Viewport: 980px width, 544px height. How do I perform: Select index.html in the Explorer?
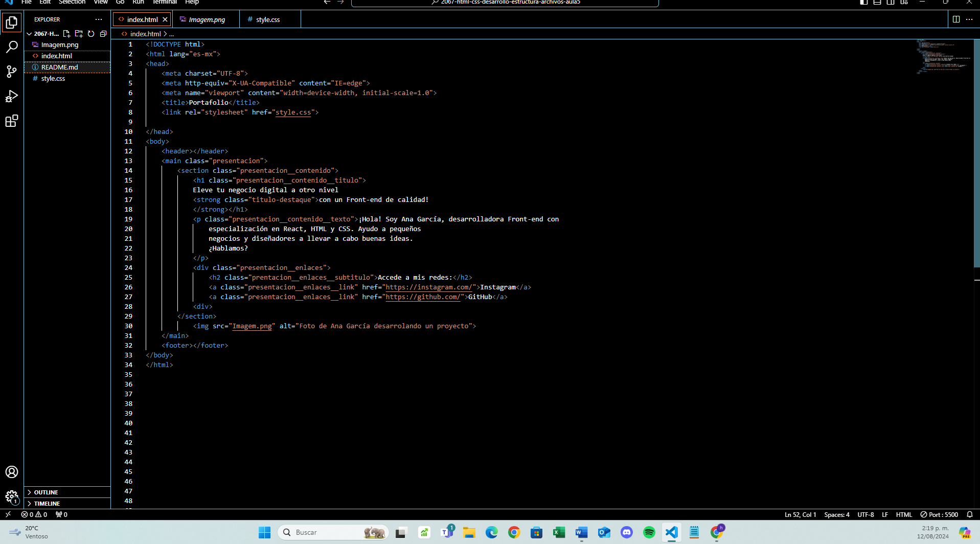point(67,56)
